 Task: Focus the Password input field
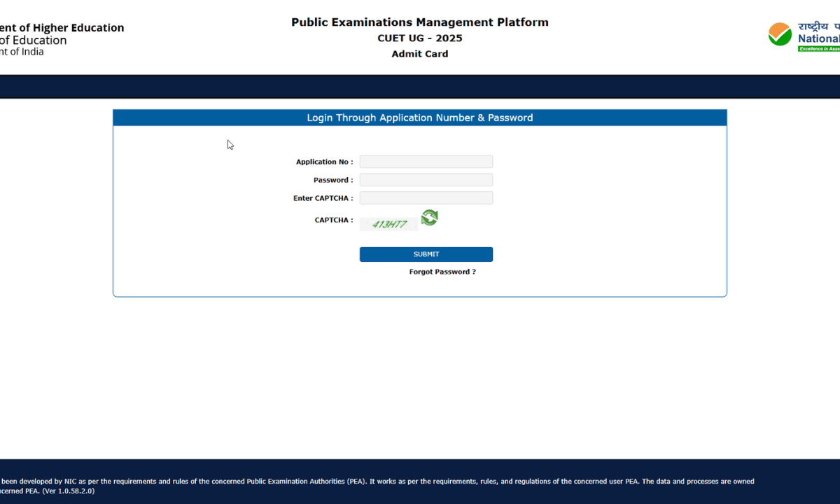(426, 180)
